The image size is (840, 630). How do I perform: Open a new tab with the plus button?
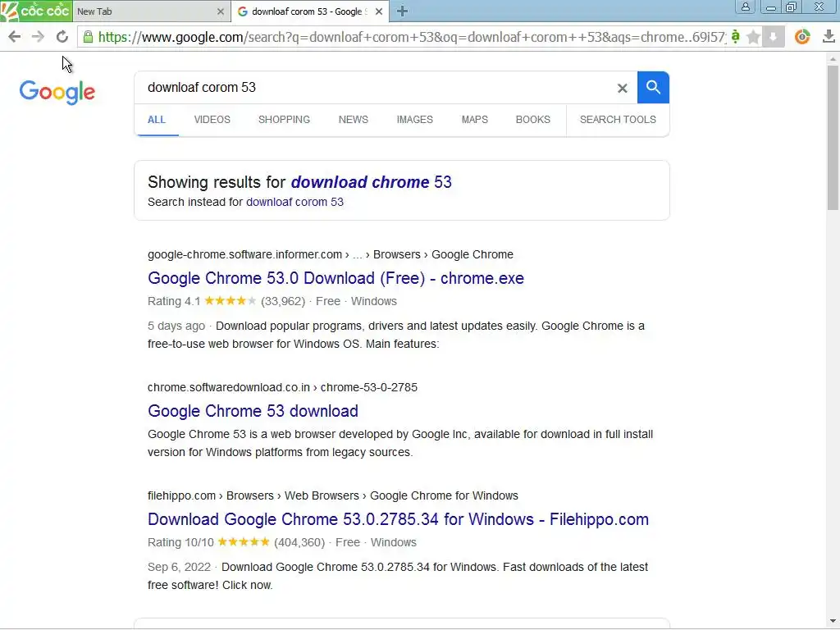tap(402, 11)
